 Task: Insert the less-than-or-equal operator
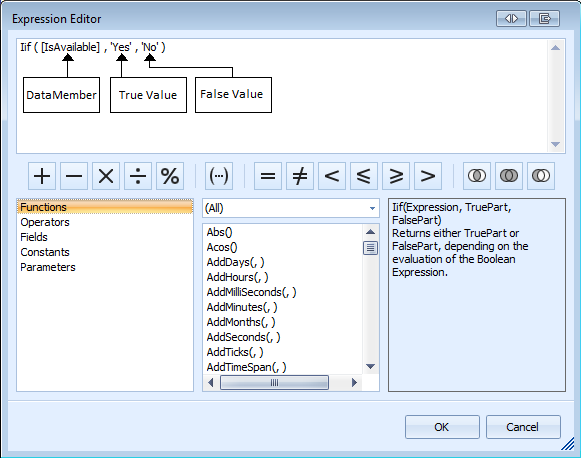pos(364,176)
